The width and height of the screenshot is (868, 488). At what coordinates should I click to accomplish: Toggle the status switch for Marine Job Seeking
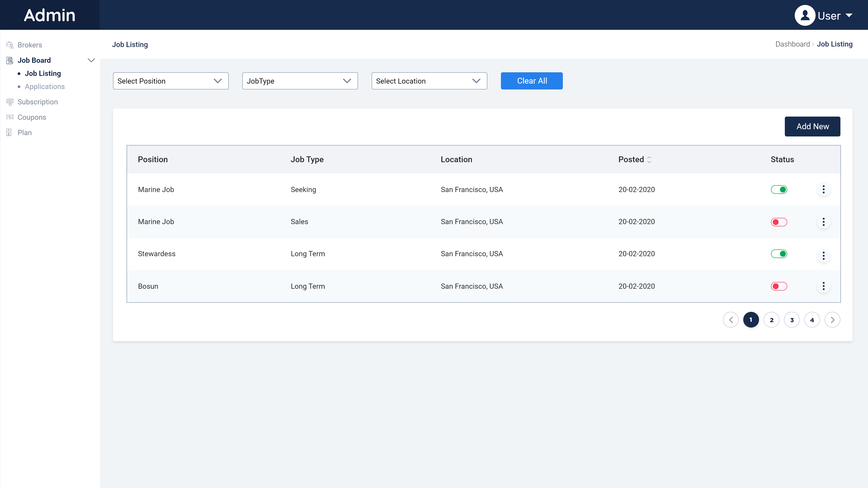click(779, 190)
